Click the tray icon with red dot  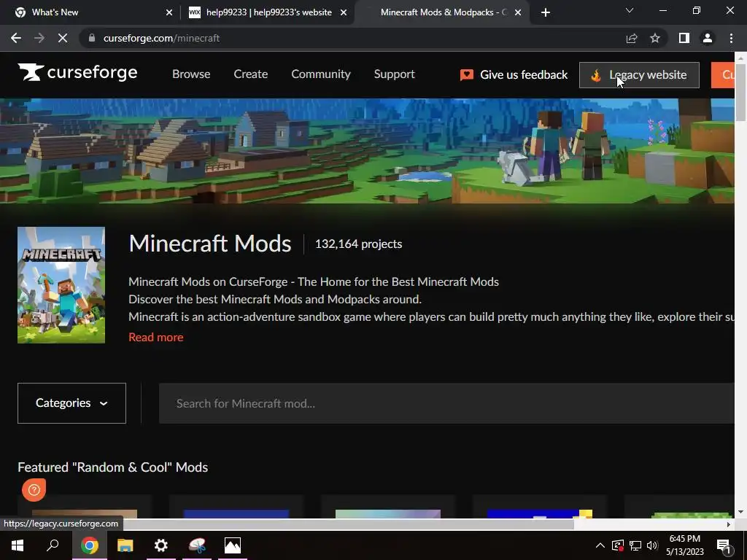618,545
